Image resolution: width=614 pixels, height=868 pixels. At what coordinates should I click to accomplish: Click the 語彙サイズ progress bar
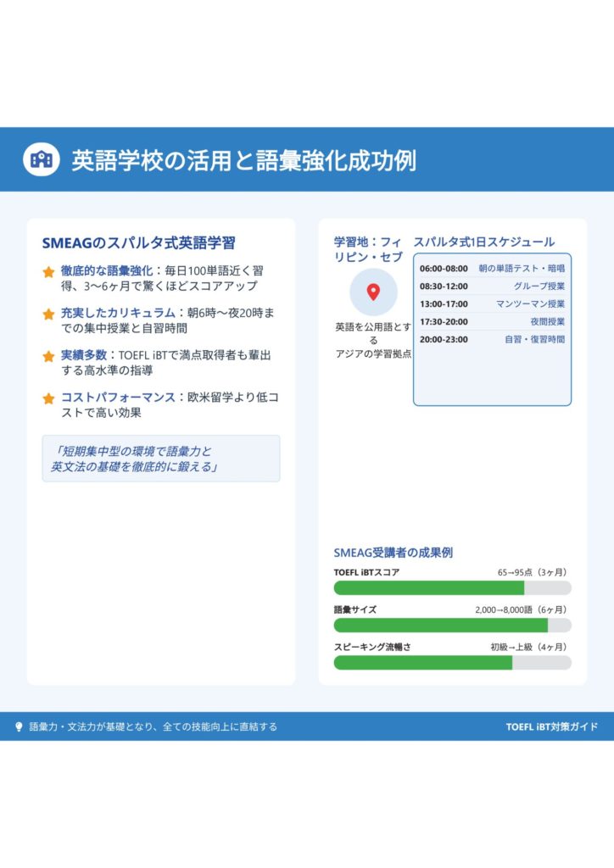[x=452, y=626]
